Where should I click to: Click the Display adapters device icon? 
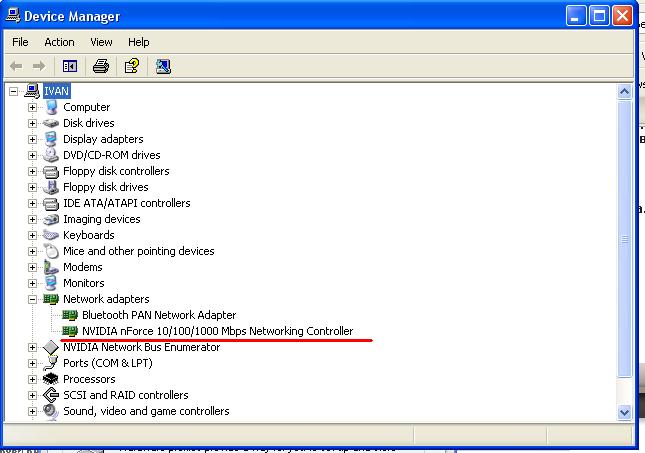pyautogui.click(x=52, y=139)
